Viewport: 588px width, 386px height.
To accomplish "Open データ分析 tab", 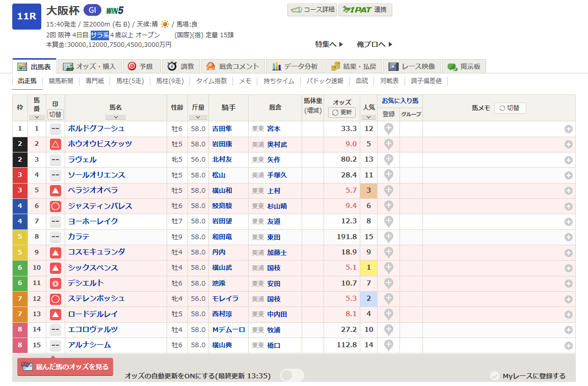I will point(295,66).
